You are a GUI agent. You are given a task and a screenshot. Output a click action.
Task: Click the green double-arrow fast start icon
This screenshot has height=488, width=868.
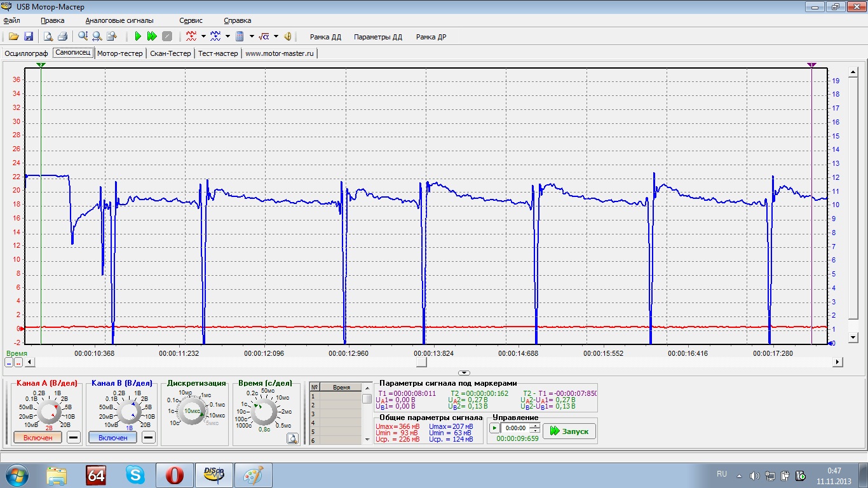(152, 37)
